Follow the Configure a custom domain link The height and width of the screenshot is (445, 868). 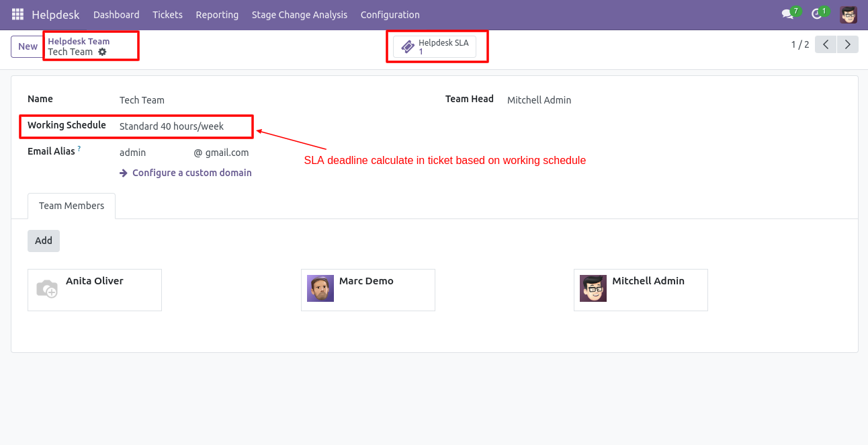coord(185,173)
